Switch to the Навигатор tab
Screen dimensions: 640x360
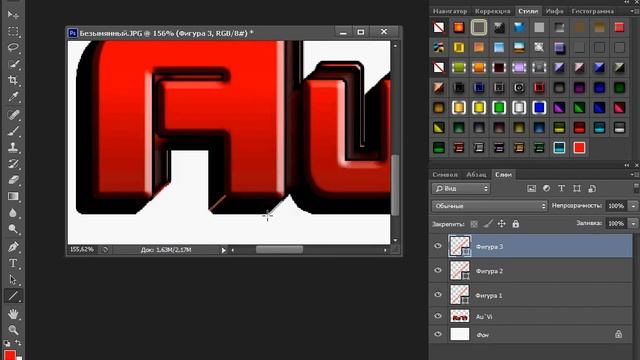click(x=450, y=11)
